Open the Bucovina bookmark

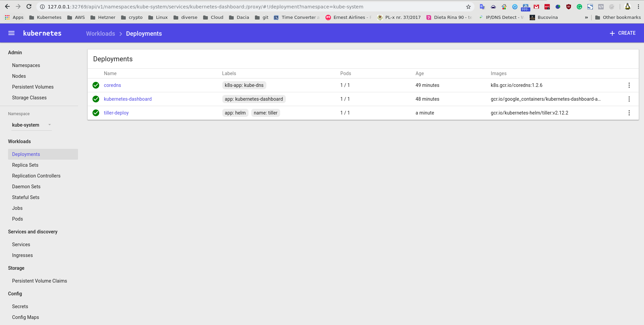pos(544,17)
